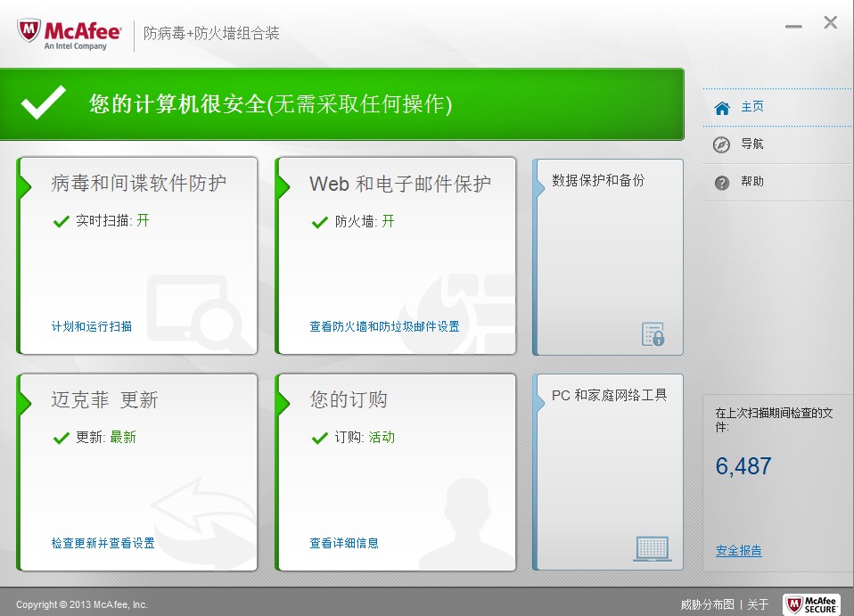Open the 安全报告 link
854x616 pixels.
pos(738,551)
